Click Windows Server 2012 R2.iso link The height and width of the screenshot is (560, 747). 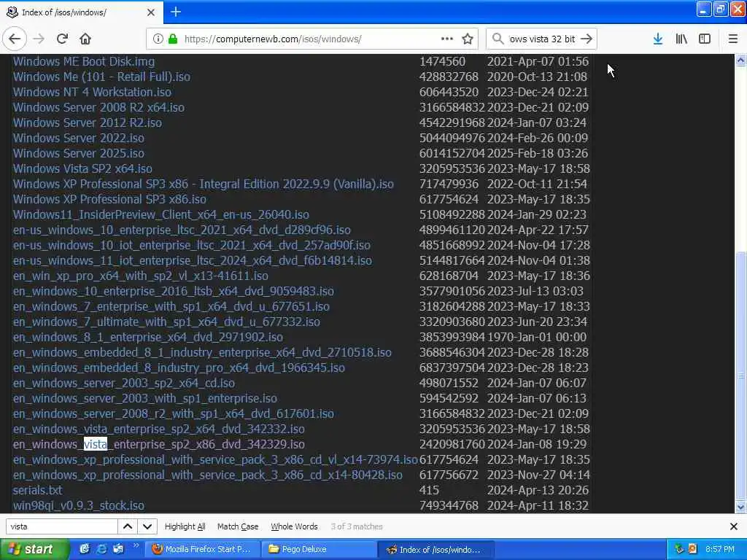(x=88, y=122)
